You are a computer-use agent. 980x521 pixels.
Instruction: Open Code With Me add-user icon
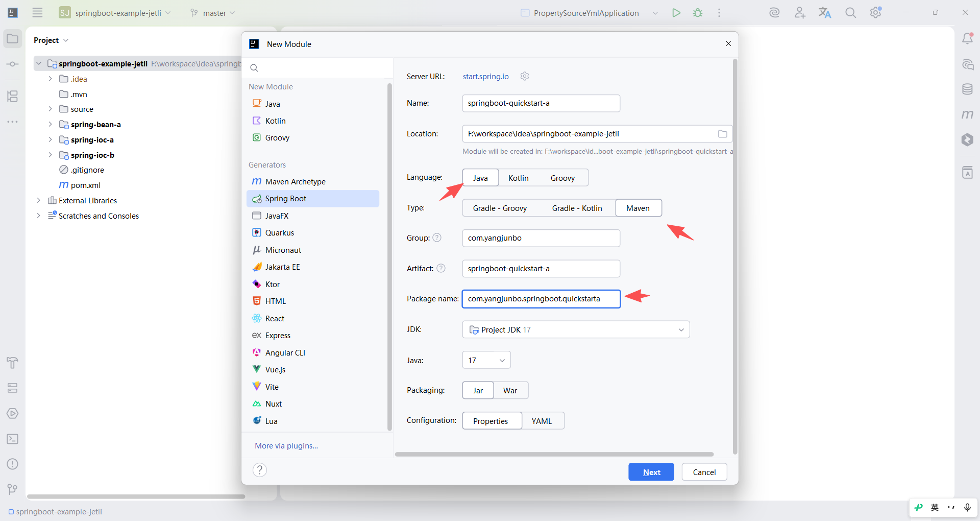click(800, 13)
